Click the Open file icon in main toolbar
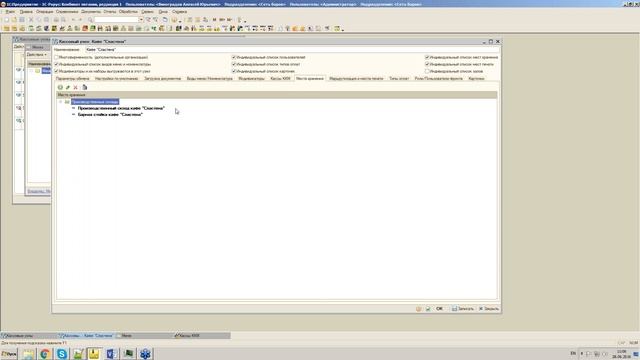The width and height of the screenshot is (640, 360). (x=14, y=20)
